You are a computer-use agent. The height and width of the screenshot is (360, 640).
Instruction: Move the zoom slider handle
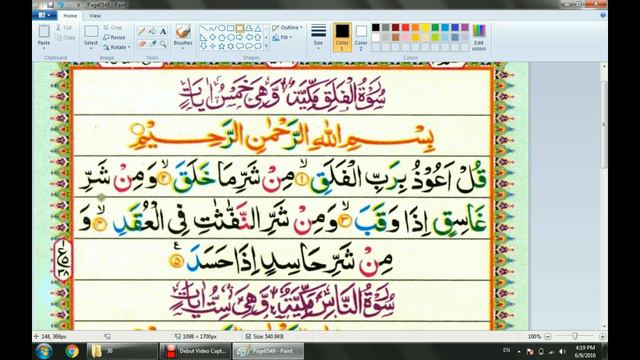click(x=575, y=336)
